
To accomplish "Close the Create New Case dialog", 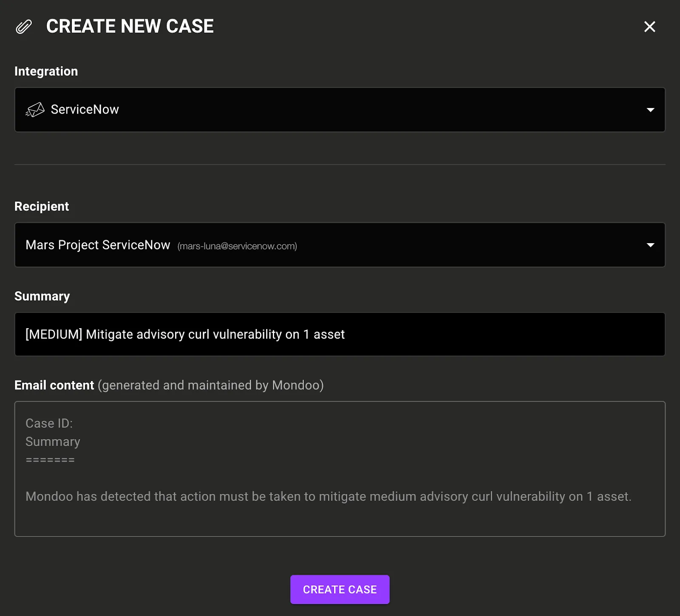I will tap(649, 27).
